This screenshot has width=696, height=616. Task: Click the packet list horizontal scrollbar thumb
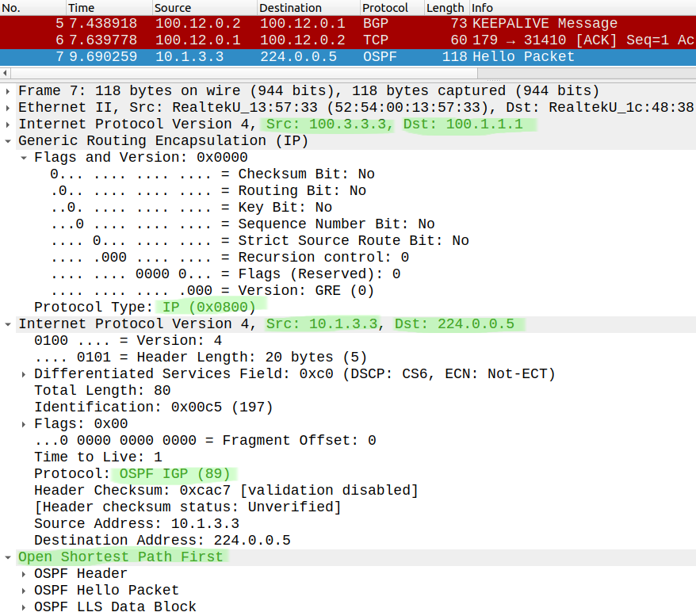[x=244, y=73]
